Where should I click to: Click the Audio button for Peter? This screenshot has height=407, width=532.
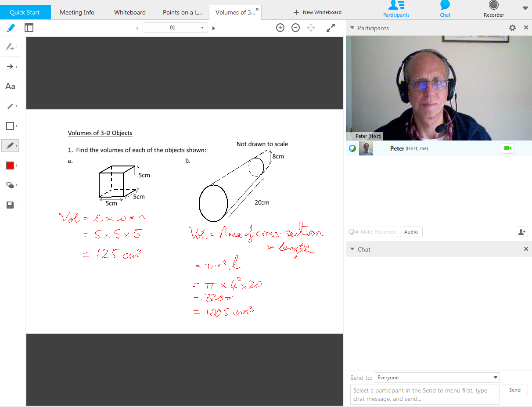[x=411, y=231]
